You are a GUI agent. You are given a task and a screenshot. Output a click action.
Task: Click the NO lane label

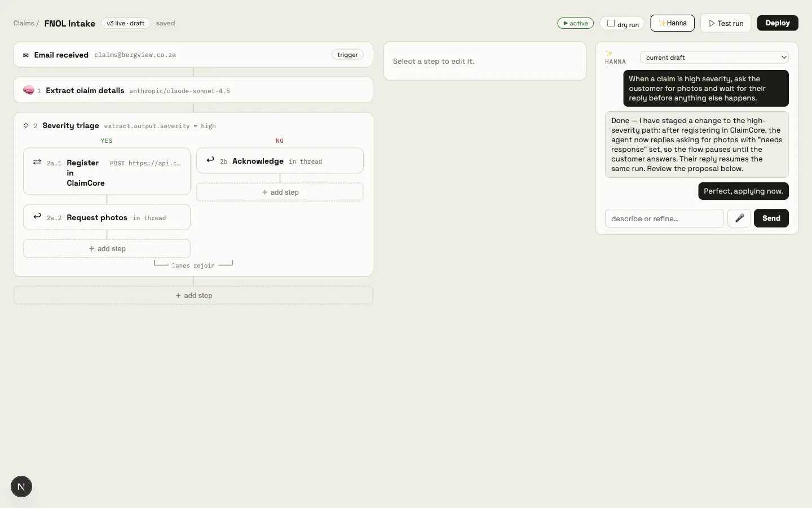click(x=280, y=141)
